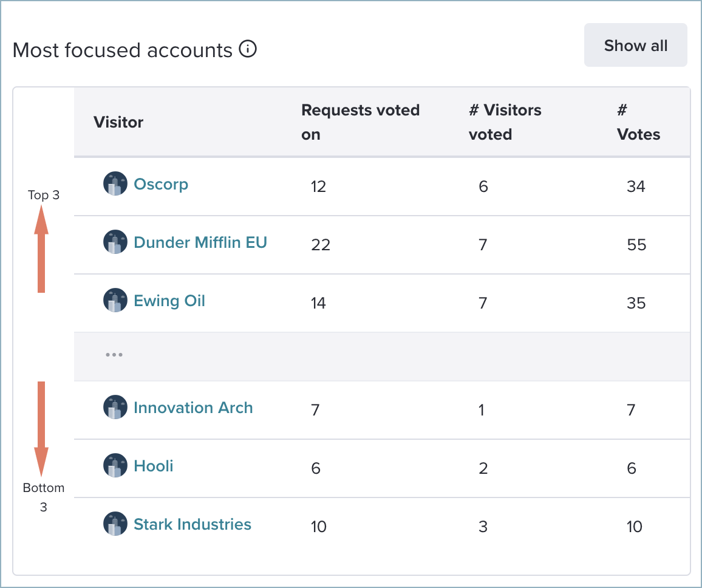This screenshot has width=702, height=588.
Task: Click the Hooli building avatar icon
Action: tap(115, 465)
